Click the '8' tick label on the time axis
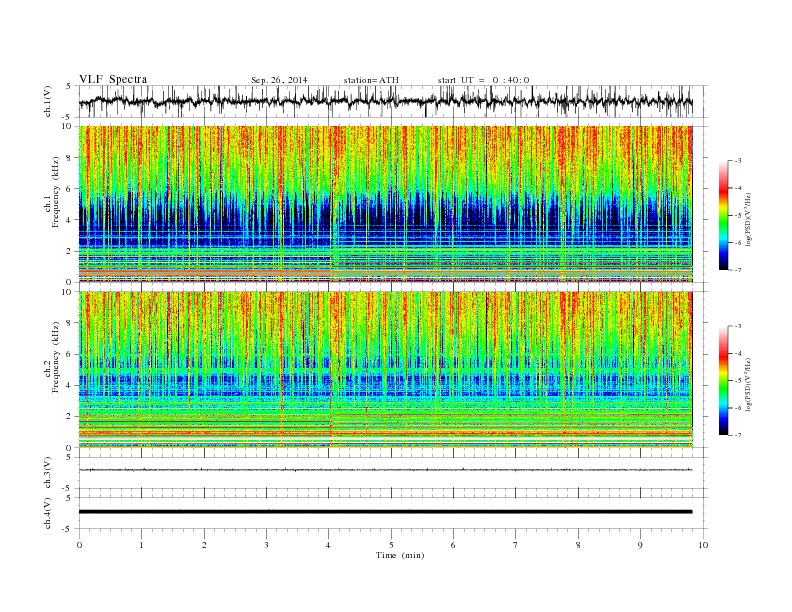This screenshot has height=612, width=792. [578, 545]
